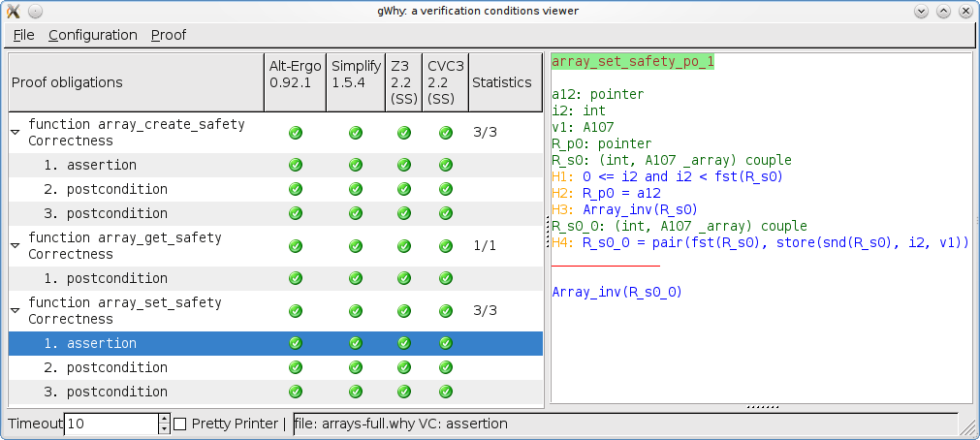The image size is (980, 440).
Task: Click the Alt-Ergo 0.92.1 column header
Action: coord(295,82)
